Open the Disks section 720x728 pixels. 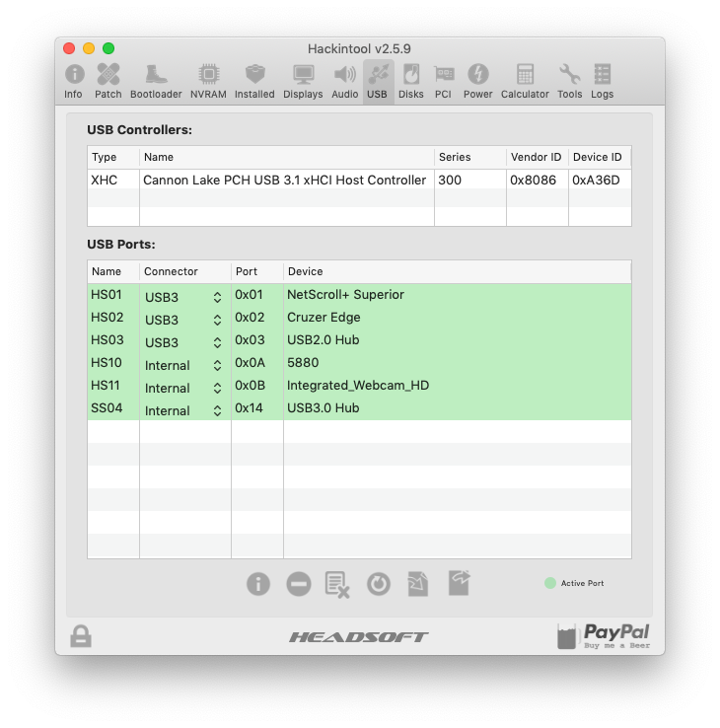coord(411,82)
